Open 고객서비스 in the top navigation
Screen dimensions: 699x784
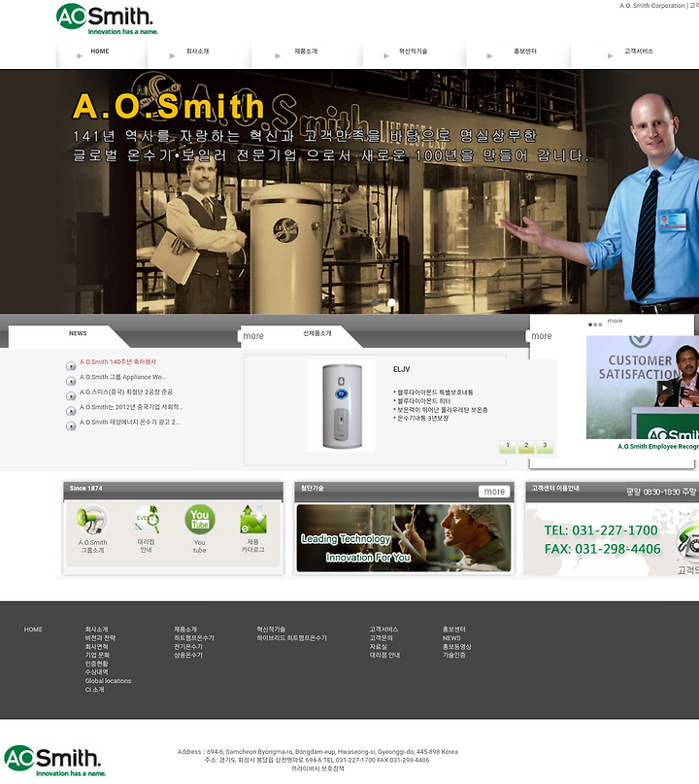(x=639, y=51)
